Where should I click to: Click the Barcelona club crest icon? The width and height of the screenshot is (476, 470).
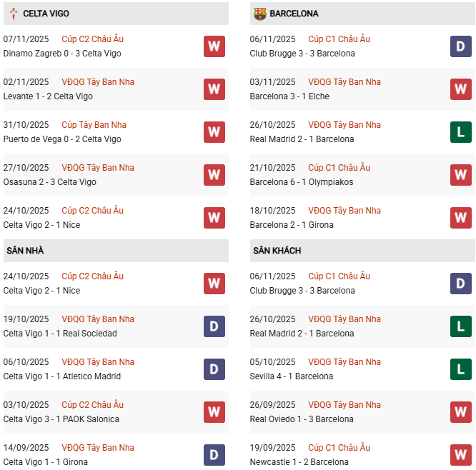[x=259, y=14]
